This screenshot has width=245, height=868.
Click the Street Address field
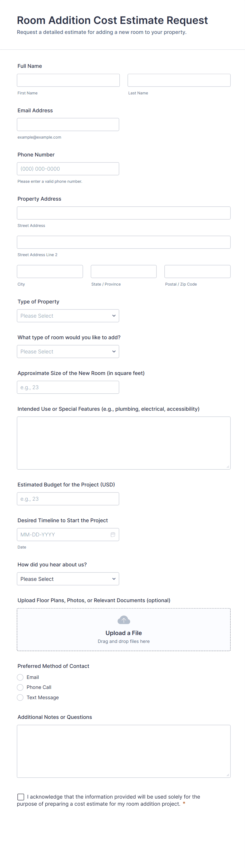124,213
